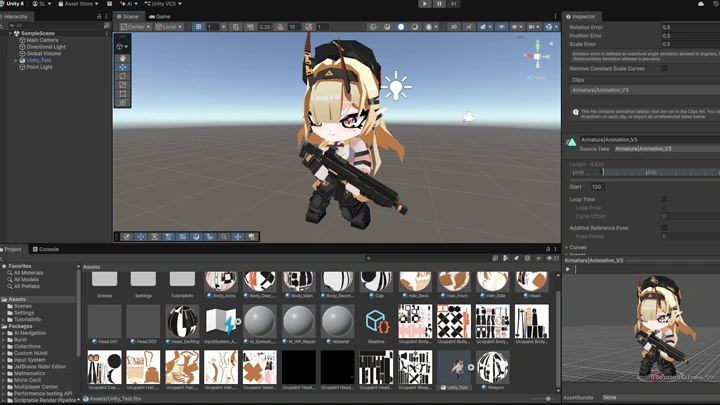Click search by label icon in Project
The width and height of the screenshot is (720, 405).
tap(517, 258)
